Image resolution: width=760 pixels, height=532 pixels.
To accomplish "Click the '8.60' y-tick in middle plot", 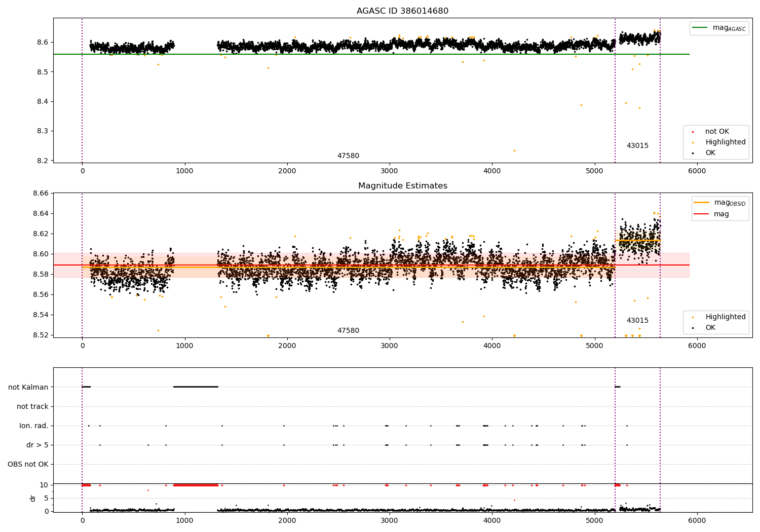I will click(41, 254).
